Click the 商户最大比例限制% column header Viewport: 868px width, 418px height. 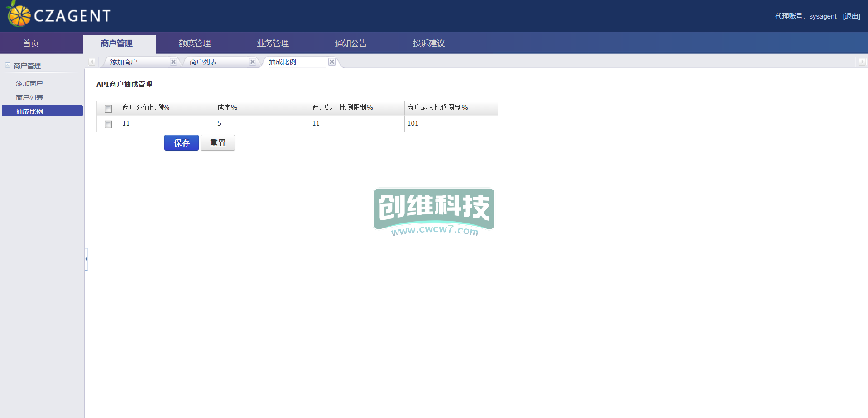(451, 108)
